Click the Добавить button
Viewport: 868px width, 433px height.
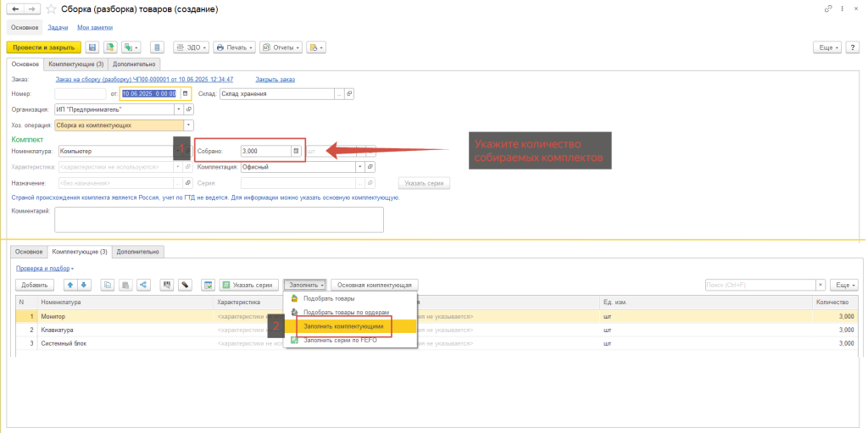click(x=35, y=286)
